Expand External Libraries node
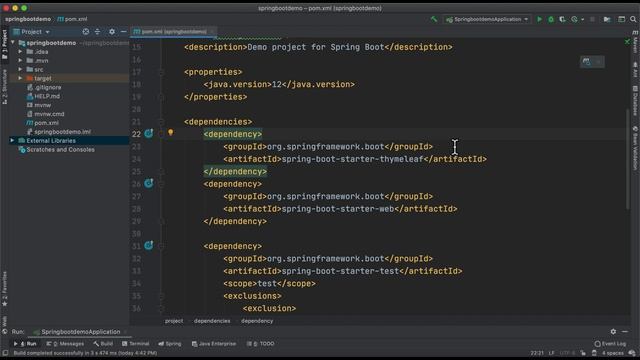The image size is (640, 360). click(x=12, y=140)
